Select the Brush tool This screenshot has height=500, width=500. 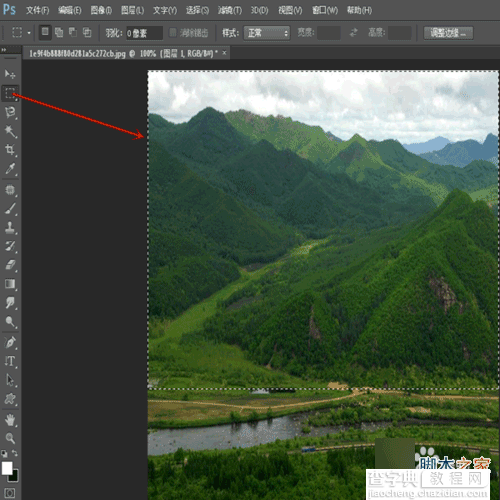10,209
